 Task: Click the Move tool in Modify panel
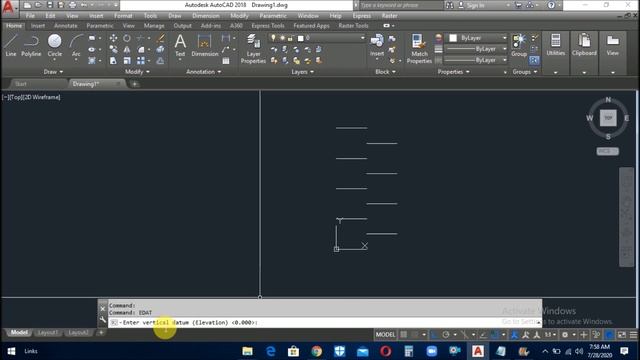point(113,38)
